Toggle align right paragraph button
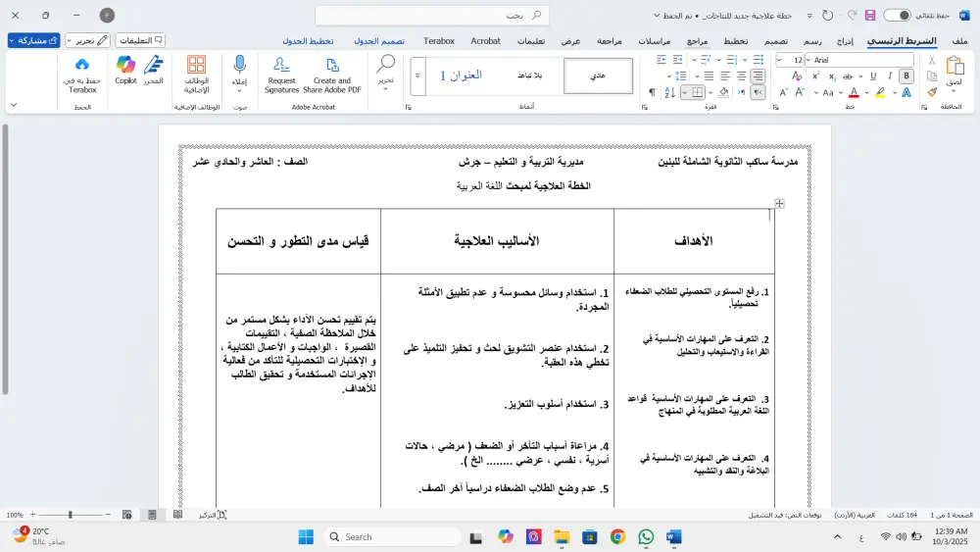Screen dimensions: 980x552 click(758, 75)
